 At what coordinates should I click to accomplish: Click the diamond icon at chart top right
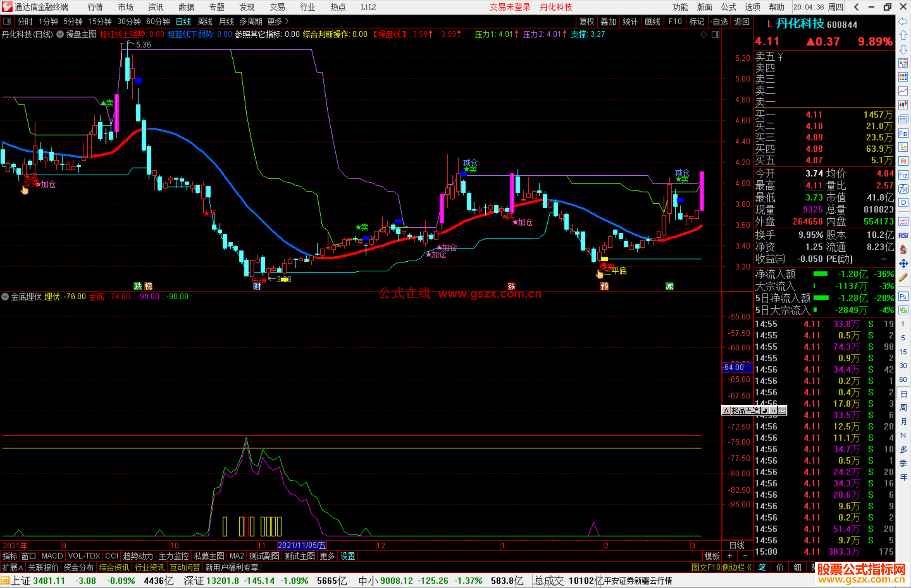[704, 34]
